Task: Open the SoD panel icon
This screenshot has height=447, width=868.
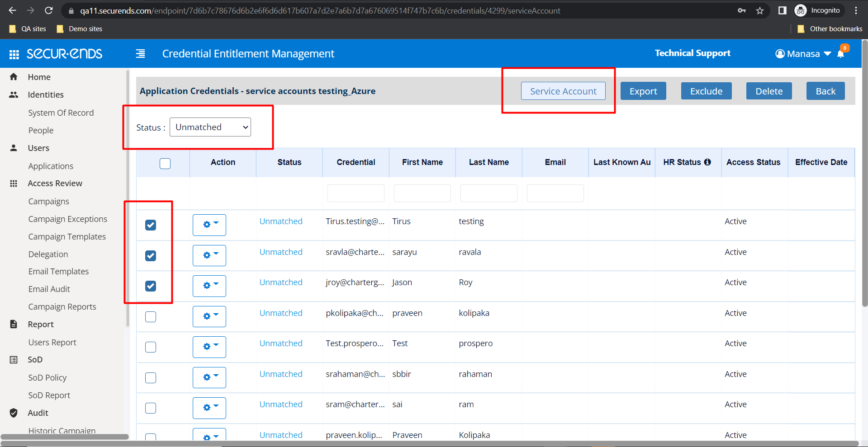Action: (x=14, y=359)
